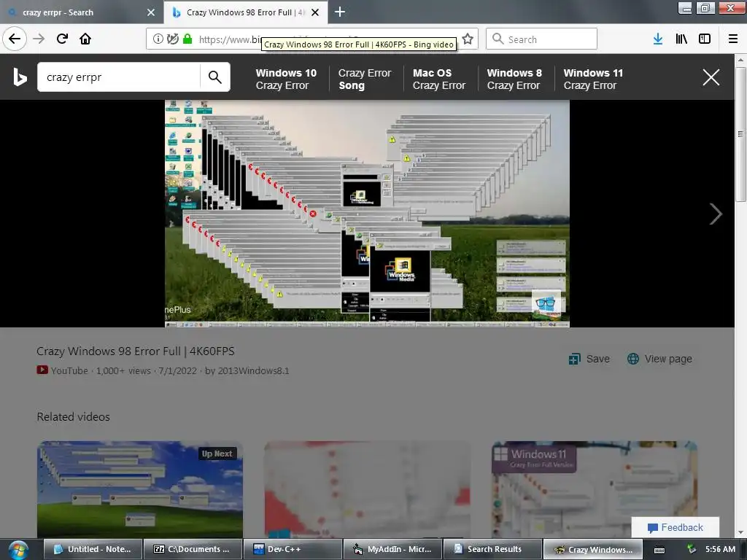Open the Up Next related video thumbnail

coord(140,489)
